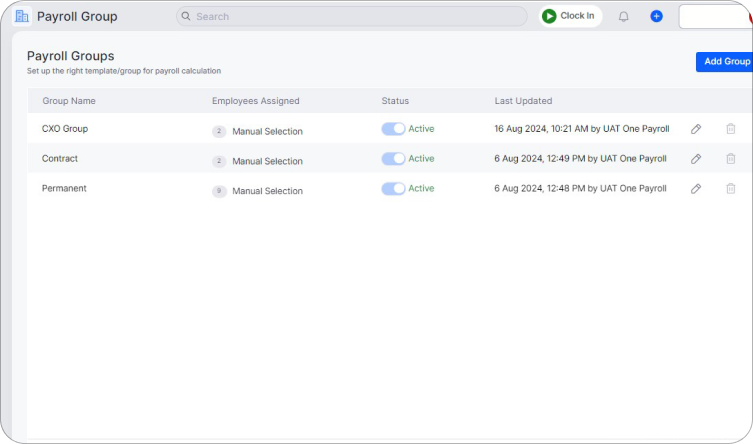
Task: Click the Group Name column header
Action: point(69,101)
